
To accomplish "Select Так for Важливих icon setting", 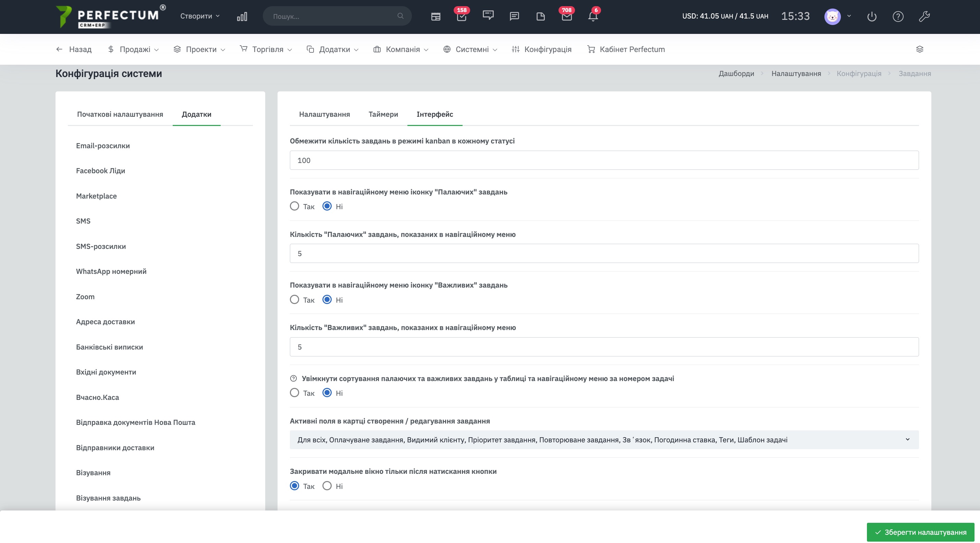I will point(294,300).
